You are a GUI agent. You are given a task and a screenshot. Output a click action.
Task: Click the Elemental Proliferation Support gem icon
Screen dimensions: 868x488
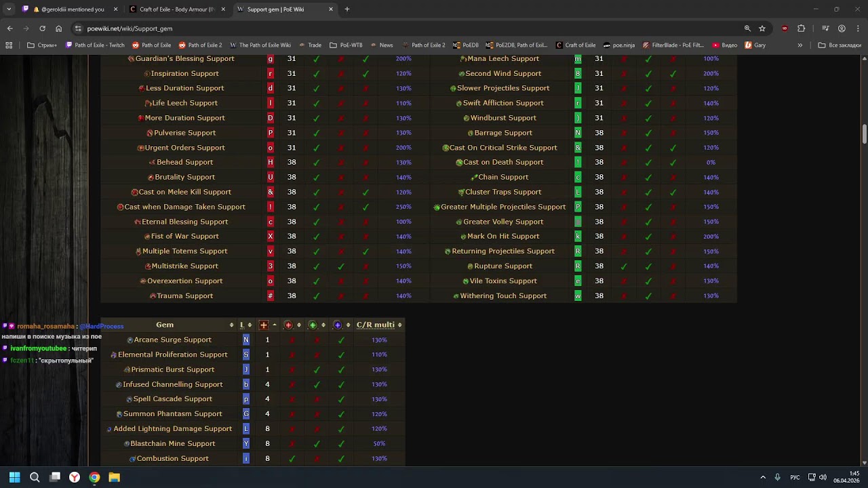point(114,355)
